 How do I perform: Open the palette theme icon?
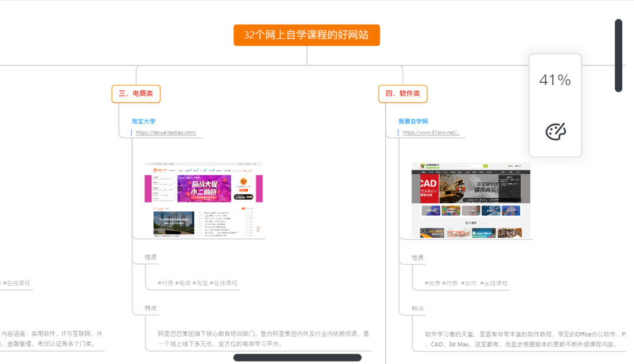pyautogui.click(x=555, y=132)
